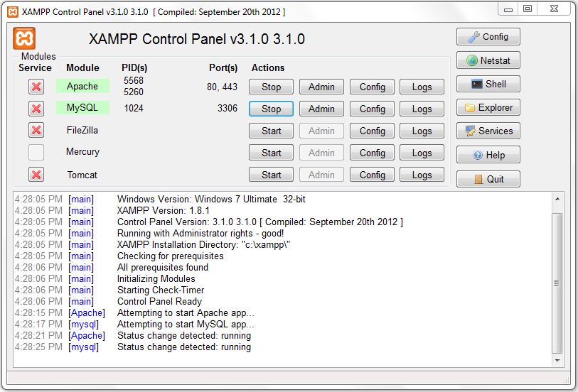The image size is (578, 392).
Task: Click MySQL PID 1024 value
Action: (x=134, y=108)
